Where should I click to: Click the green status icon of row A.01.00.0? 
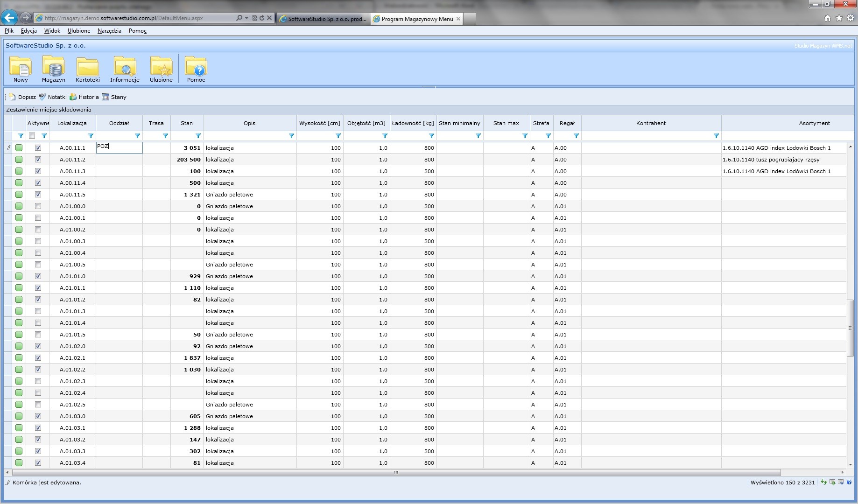click(x=19, y=206)
